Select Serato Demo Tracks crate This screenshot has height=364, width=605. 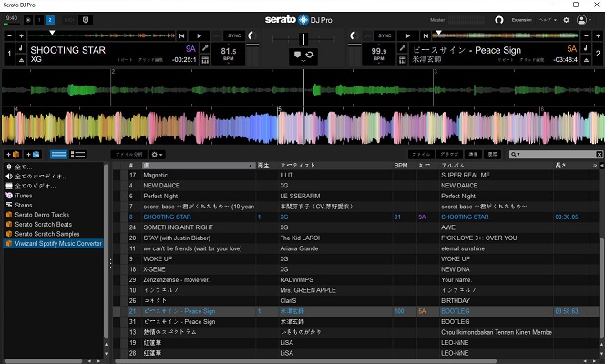(x=42, y=215)
